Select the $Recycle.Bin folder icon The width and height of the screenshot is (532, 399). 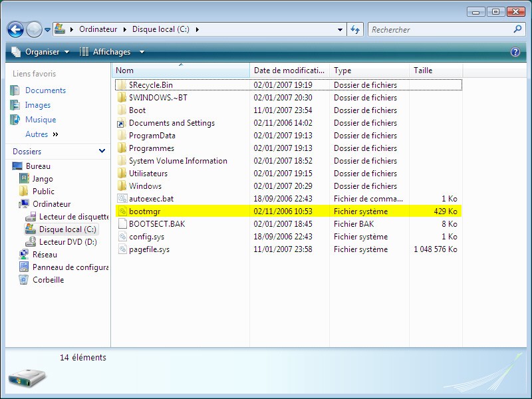click(122, 85)
